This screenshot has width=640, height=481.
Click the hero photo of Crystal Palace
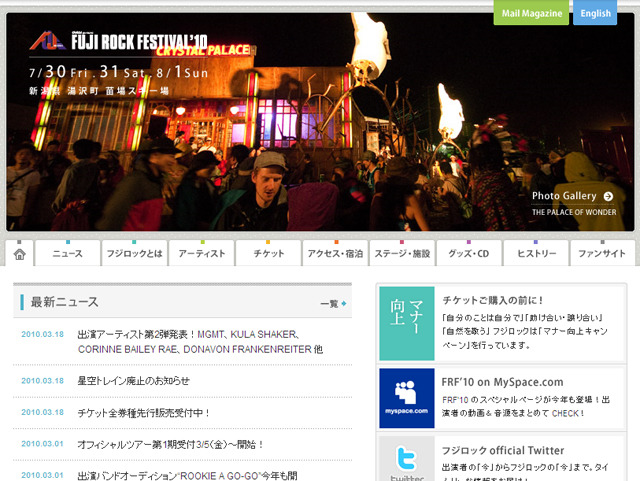coord(320,122)
